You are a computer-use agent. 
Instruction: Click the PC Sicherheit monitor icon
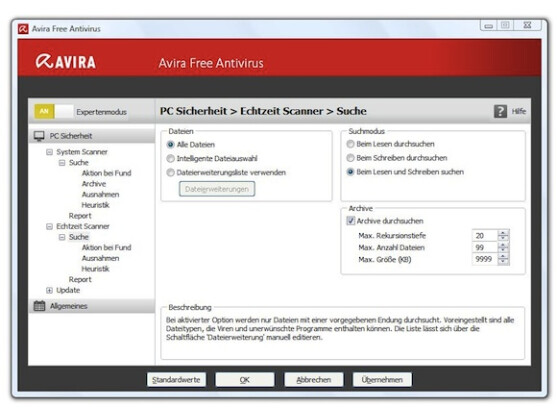(39, 136)
